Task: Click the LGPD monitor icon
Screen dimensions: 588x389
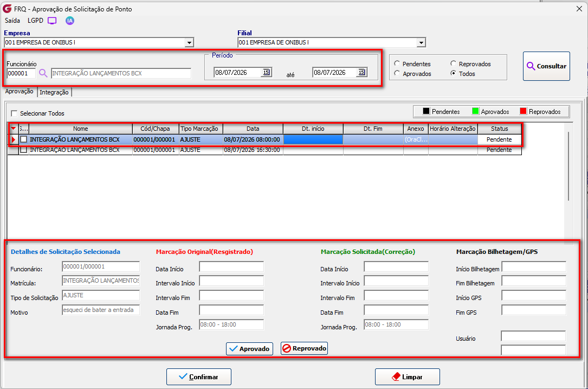Action: [x=52, y=21]
